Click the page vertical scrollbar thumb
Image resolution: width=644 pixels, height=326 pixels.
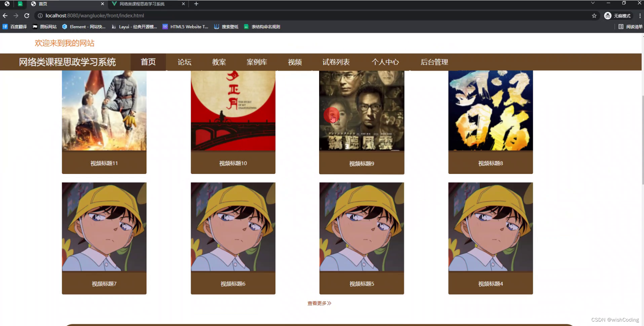click(643, 140)
